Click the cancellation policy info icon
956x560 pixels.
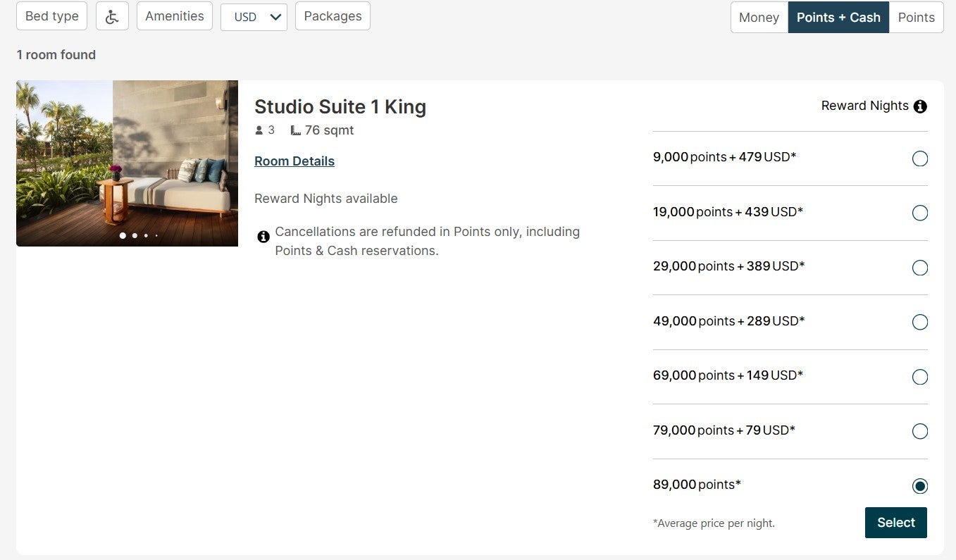pos(263,237)
